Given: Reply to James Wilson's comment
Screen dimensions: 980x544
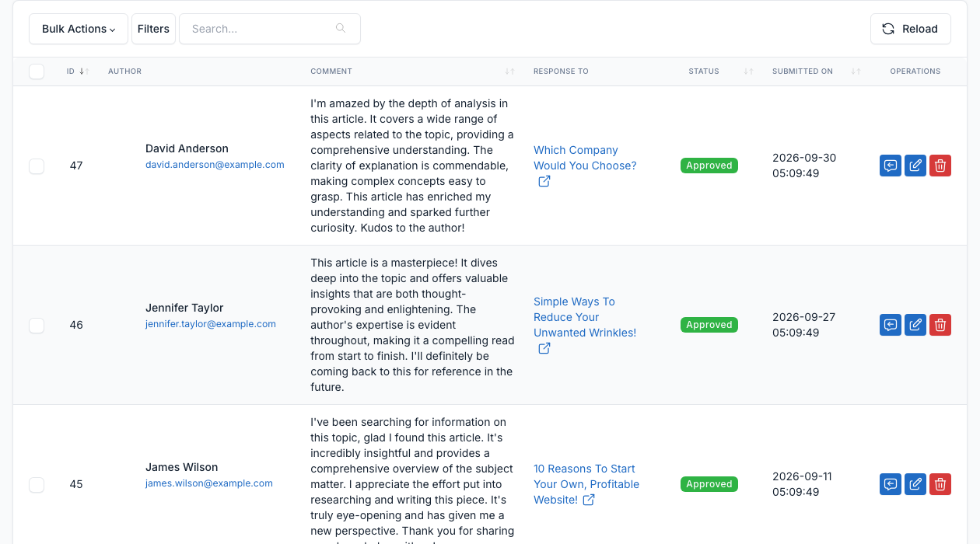Looking at the screenshot, I should click(891, 484).
